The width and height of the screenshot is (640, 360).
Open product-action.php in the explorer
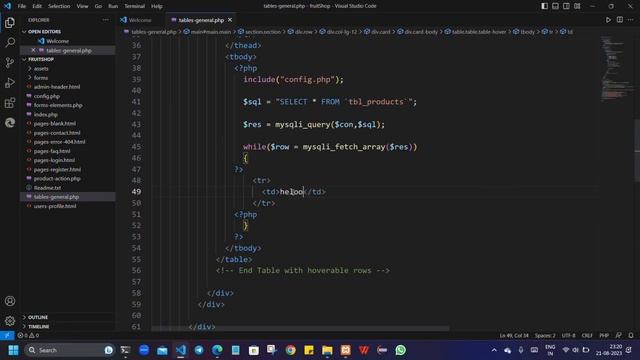coord(57,178)
